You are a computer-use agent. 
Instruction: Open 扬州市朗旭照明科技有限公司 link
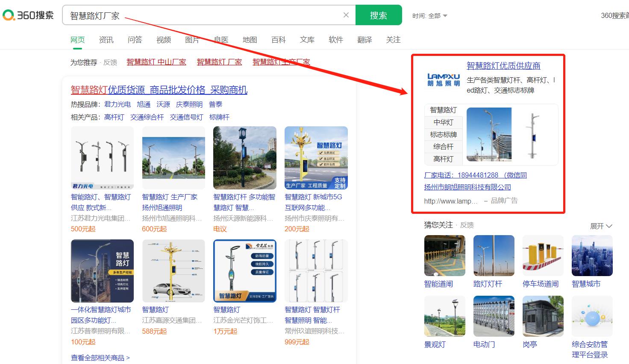point(467,187)
